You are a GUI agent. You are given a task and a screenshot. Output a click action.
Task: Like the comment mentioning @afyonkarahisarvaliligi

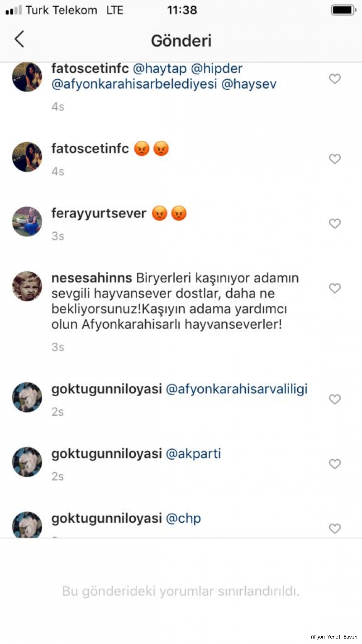(335, 399)
